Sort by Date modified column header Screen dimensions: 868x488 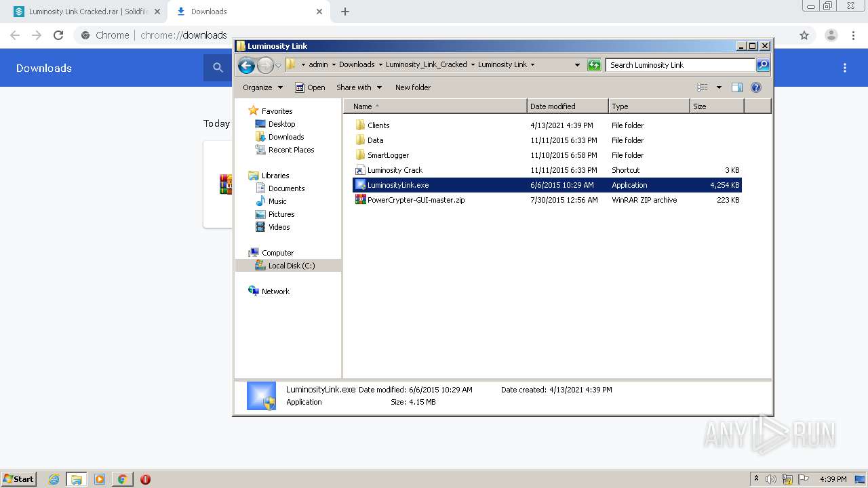click(x=568, y=106)
